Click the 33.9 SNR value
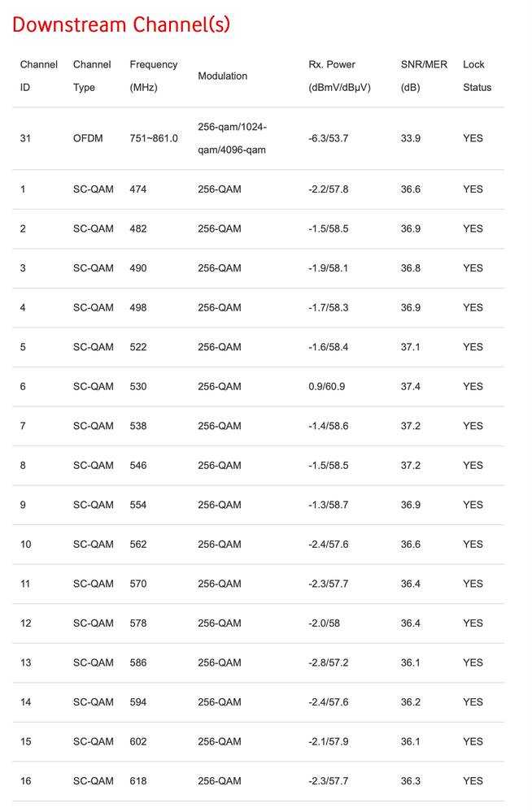This screenshot has height=812, width=532. (x=411, y=138)
